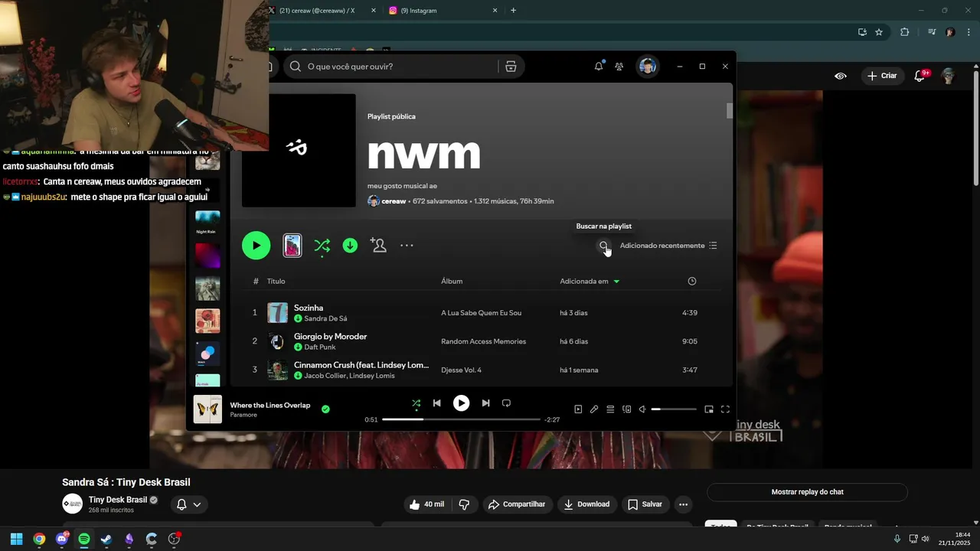The height and width of the screenshot is (551, 980).
Task: Open the playback queue icon
Action: [610, 409]
